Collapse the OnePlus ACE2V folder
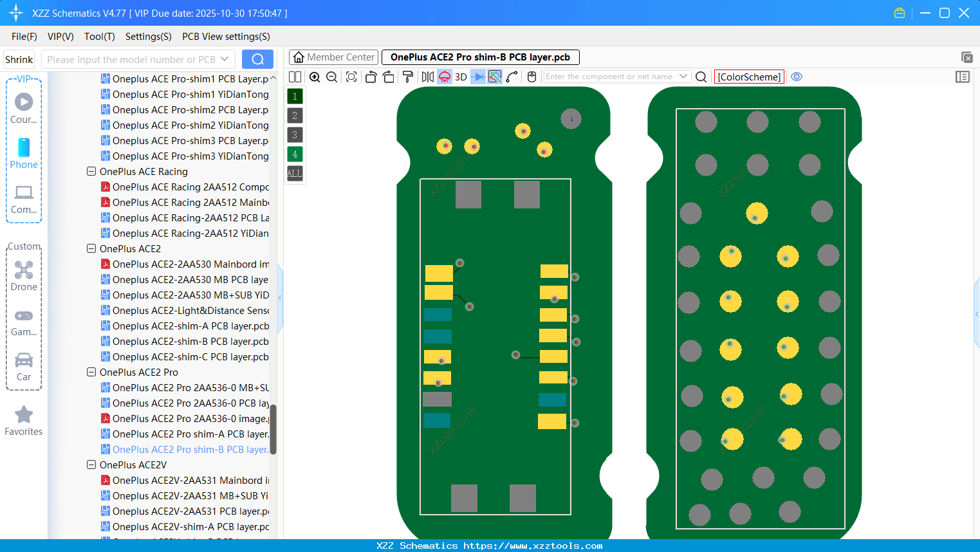980x552 pixels. 91,465
